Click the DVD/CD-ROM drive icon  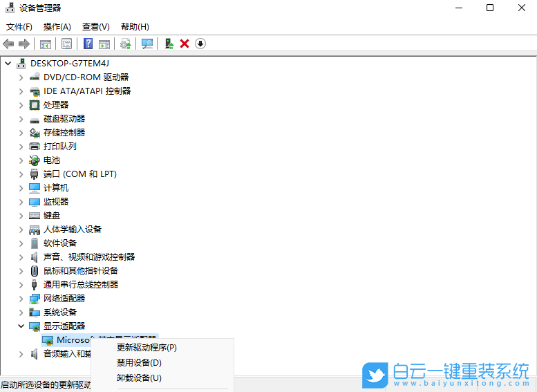tap(35, 77)
